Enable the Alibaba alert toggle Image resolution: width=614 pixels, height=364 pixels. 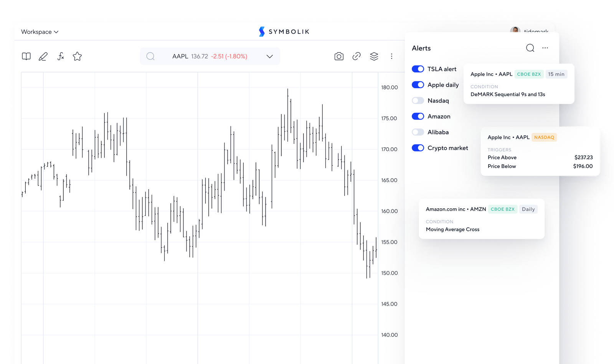pyautogui.click(x=418, y=132)
